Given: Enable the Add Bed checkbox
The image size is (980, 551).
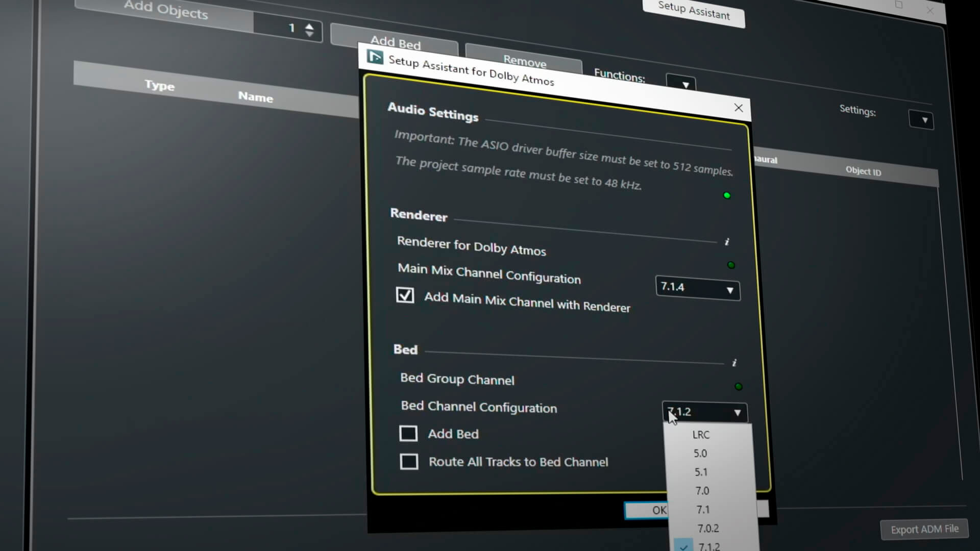Looking at the screenshot, I should click(408, 433).
